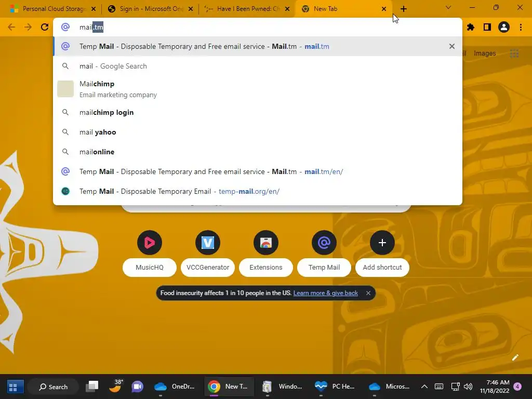Select the top mail.tm suggestion
532x399 pixels.
pyautogui.click(x=258, y=46)
